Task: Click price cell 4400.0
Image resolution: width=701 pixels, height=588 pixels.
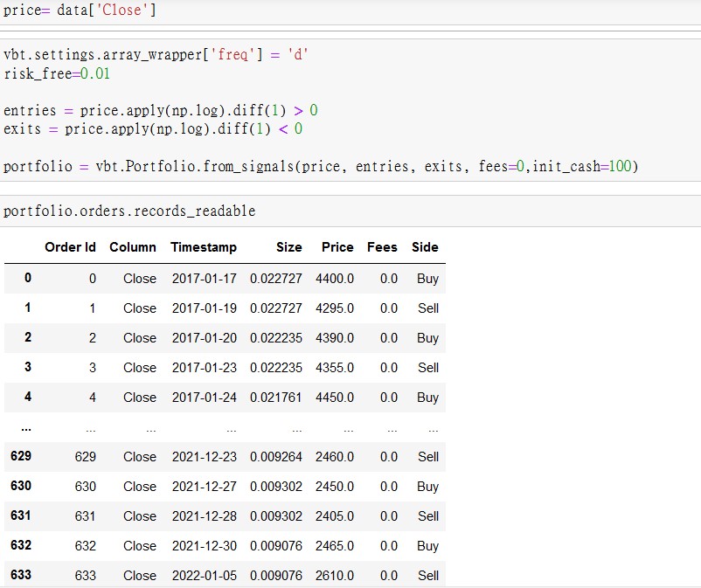Action: pyautogui.click(x=335, y=279)
